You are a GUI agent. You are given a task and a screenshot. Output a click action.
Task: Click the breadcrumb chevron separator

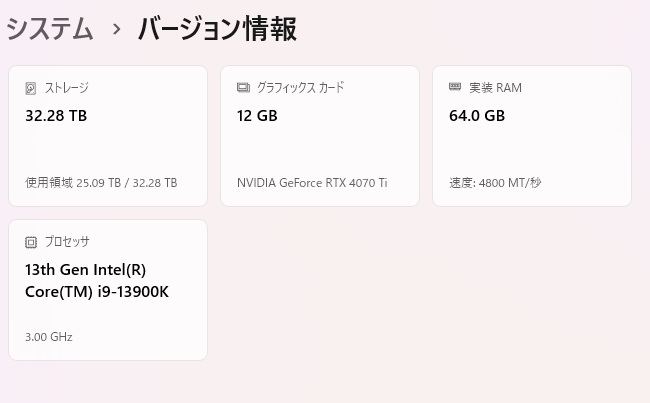[116, 30]
